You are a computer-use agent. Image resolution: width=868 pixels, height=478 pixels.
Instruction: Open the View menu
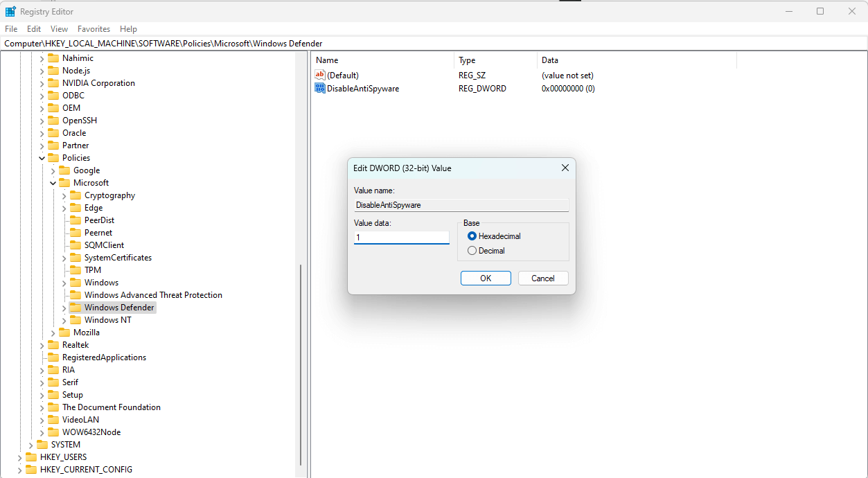[58, 28]
